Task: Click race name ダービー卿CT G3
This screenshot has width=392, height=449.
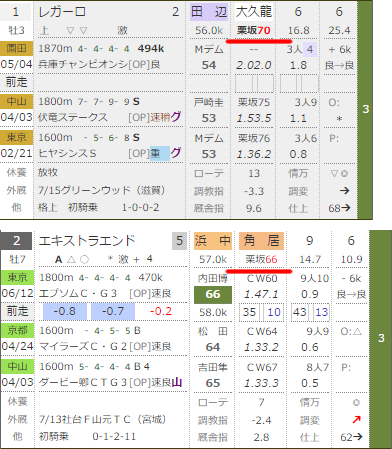Action: (84, 382)
